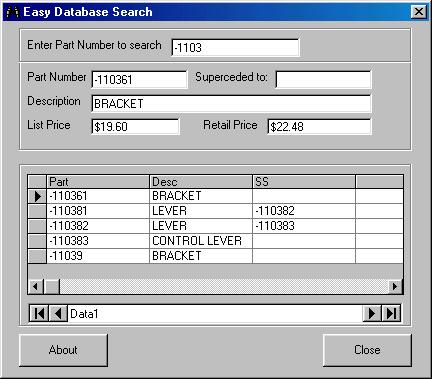The height and width of the screenshot is (379, 432).
Task: Click the SS cell showing -110383
Action: point(304,226)
